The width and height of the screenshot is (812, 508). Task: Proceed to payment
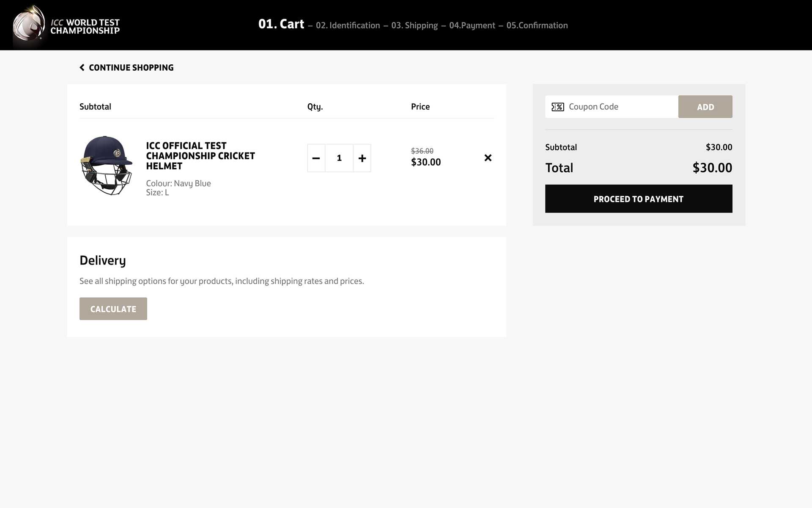pyautogui.click(x=638, y=199)
